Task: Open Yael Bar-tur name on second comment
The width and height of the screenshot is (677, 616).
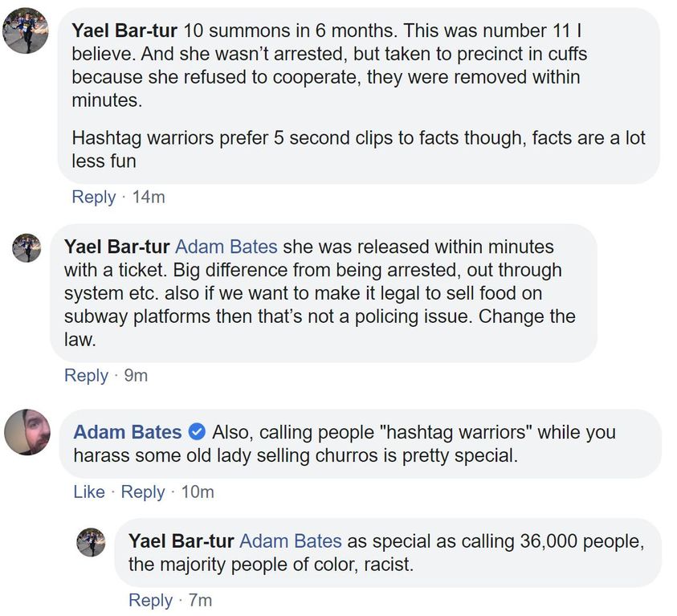Action: point(117,247)
